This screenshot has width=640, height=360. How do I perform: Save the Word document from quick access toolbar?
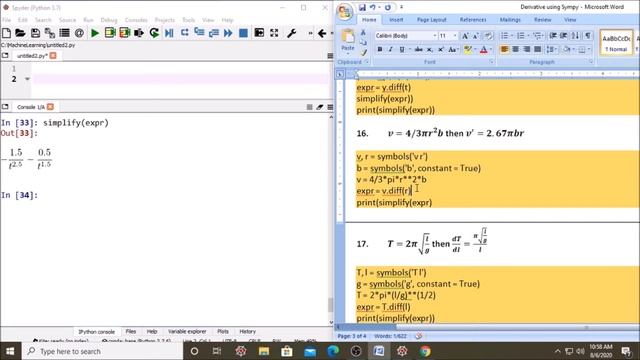coord(362,7)
